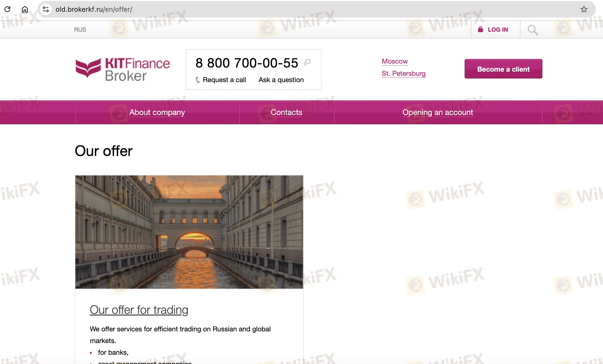Select the Moscow city link
This screenshot has width=603, height=364.
click(395, 61)
